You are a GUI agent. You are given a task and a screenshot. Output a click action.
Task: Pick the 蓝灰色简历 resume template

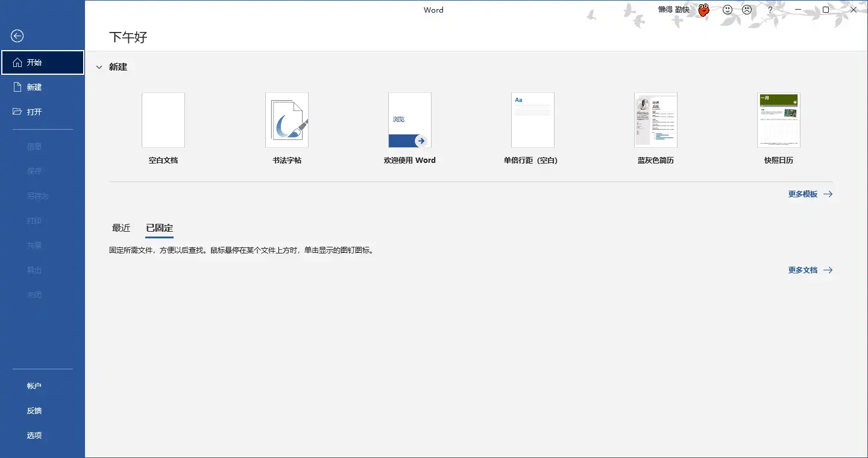[x=656, y=120]
